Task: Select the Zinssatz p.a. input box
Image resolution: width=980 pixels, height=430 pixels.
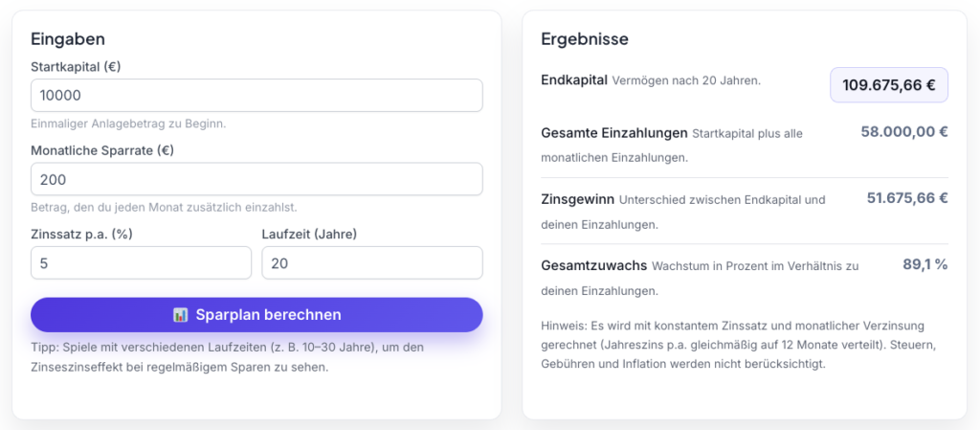Action: tap(141, 262)
